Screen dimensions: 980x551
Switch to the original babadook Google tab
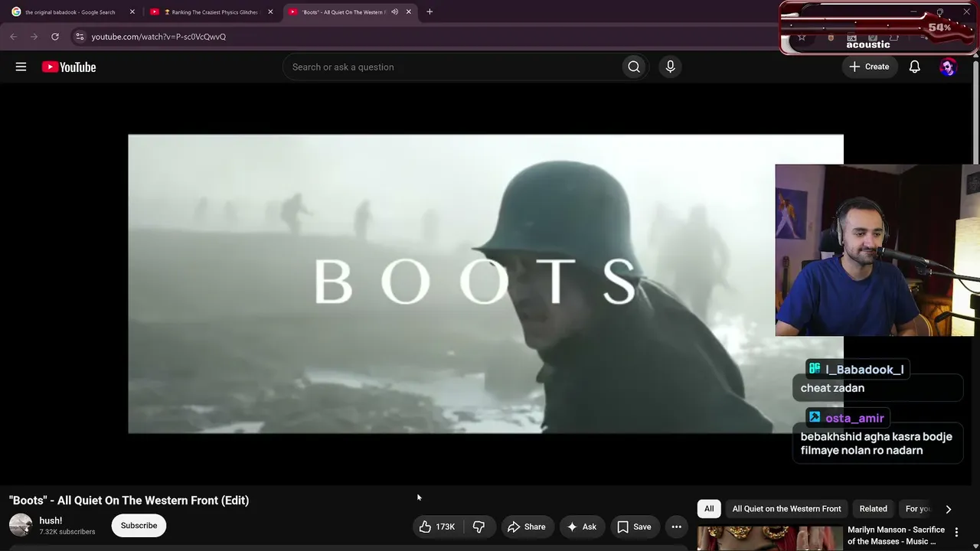tap(70, 11)
